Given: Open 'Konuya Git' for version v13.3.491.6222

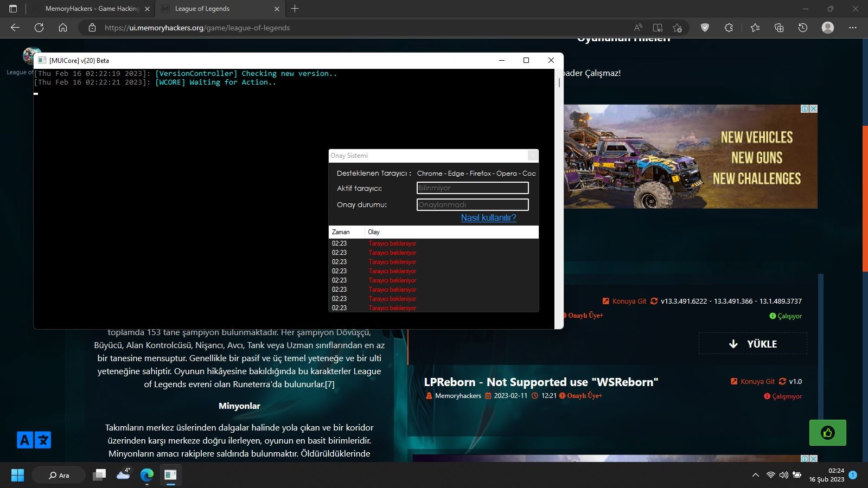Looking at the screenshot, I should (624, 301).
